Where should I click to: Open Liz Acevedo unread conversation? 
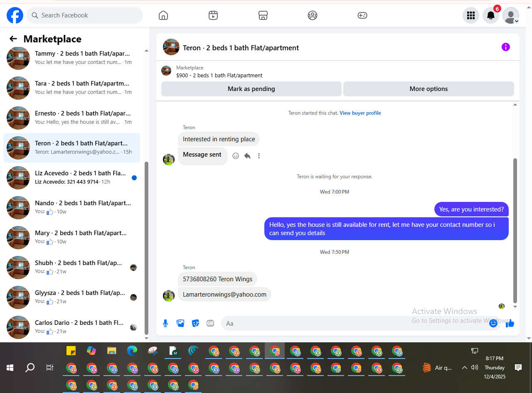[x=71, y=178]
